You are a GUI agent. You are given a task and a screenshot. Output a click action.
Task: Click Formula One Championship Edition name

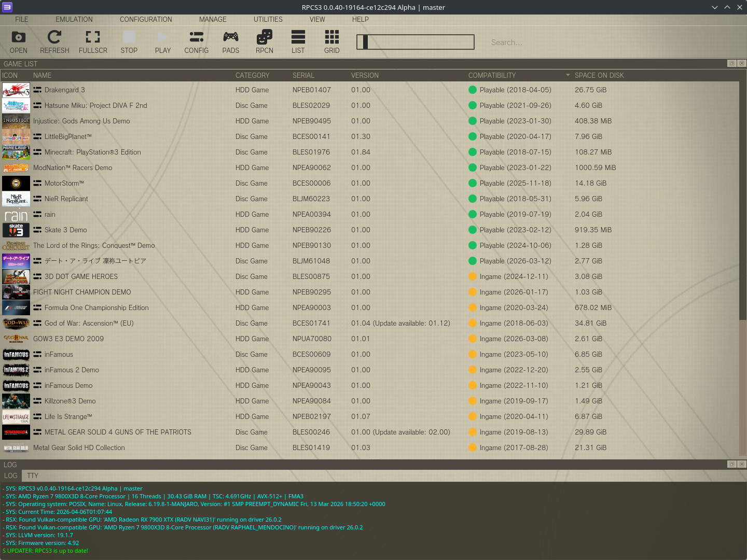coord(96,307)
